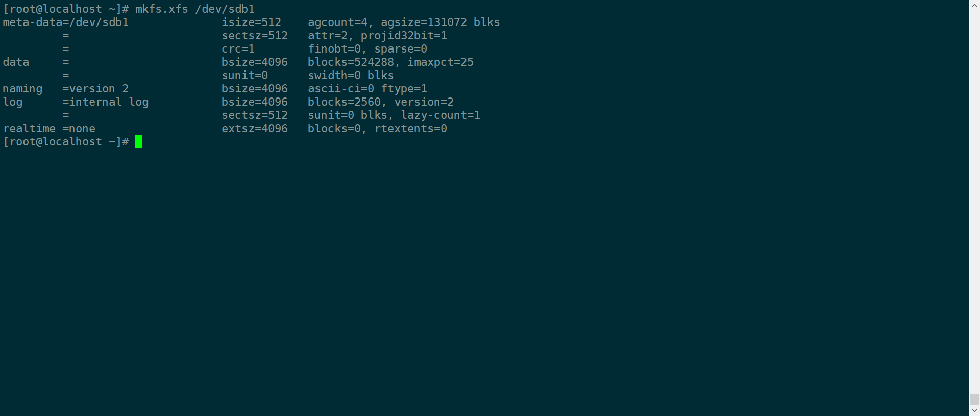Screen dimensions: 980x416
Task: Click the scrollbar down arrow
Action: 974,411
